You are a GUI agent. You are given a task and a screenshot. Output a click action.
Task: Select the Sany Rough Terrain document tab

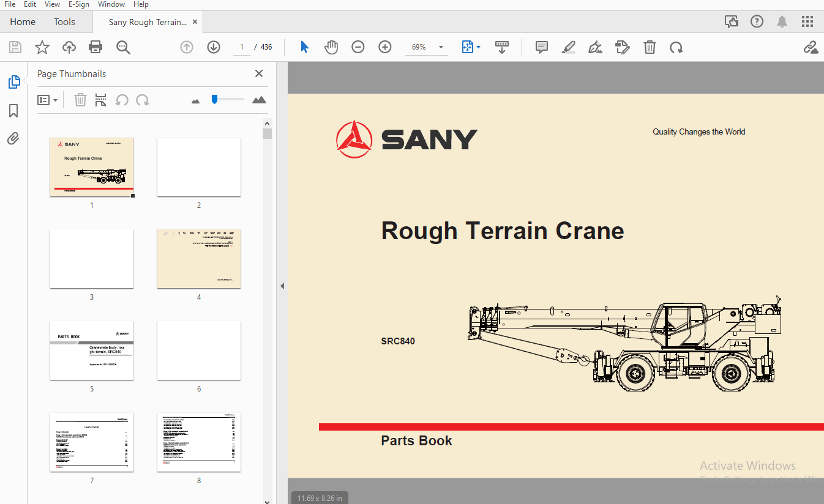(148, 22)
